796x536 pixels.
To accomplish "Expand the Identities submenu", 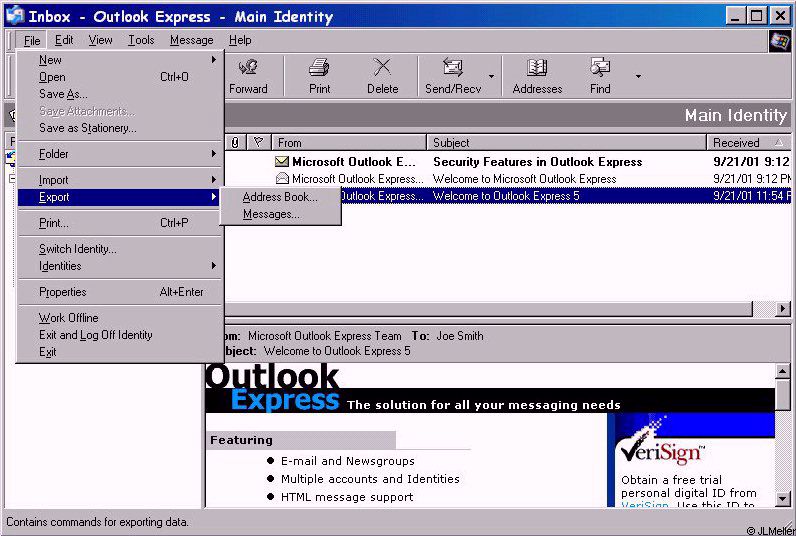I will (x=119, y=266).
